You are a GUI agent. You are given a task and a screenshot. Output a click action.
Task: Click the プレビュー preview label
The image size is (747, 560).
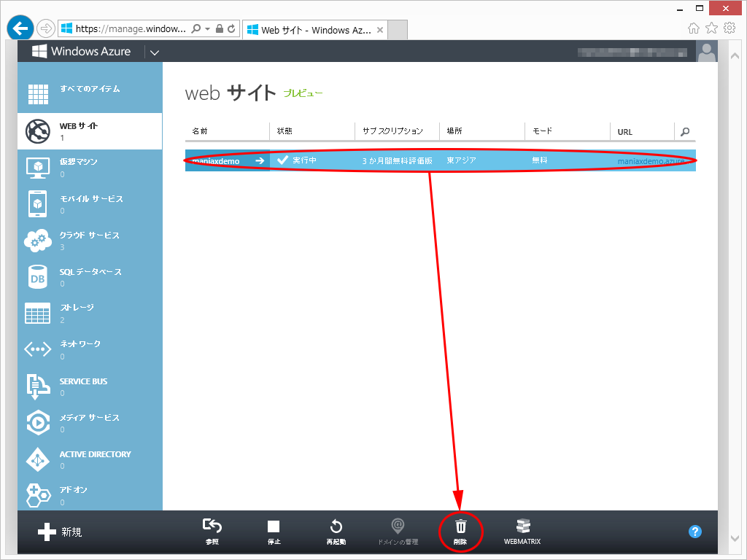tap(303, 93)
